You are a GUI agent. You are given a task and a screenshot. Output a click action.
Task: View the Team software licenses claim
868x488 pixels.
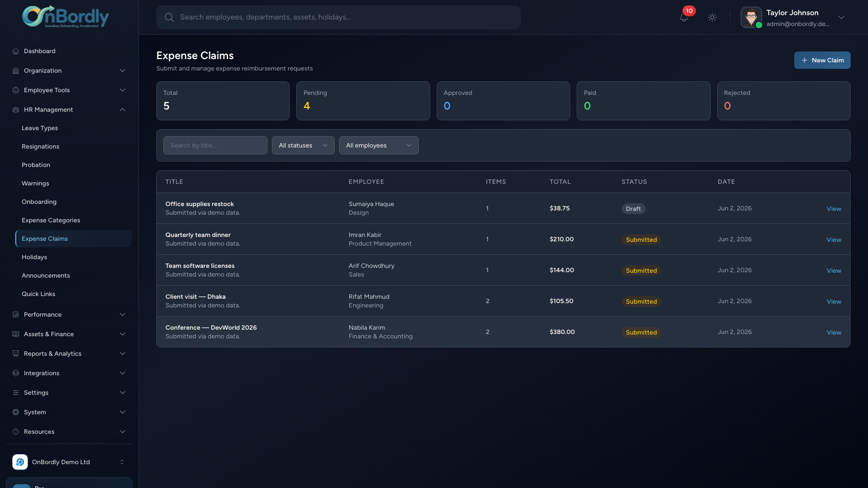(x=834, y=271)
